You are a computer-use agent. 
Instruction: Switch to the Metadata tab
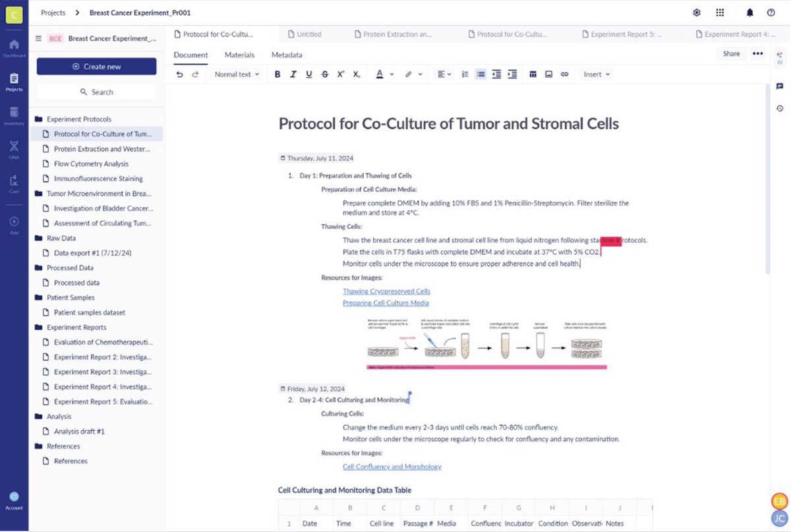pyautogui.click(x=286, y=55)
